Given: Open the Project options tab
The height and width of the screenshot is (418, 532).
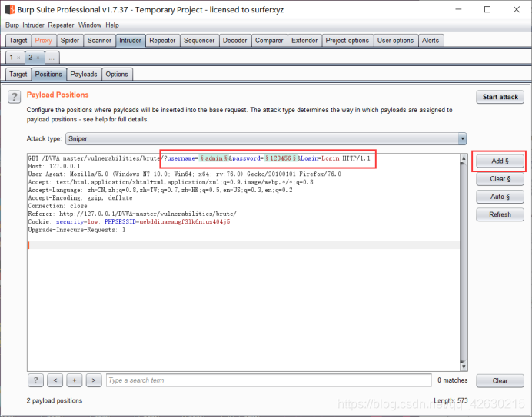Looking at the screenshot, I should (347, 41).
